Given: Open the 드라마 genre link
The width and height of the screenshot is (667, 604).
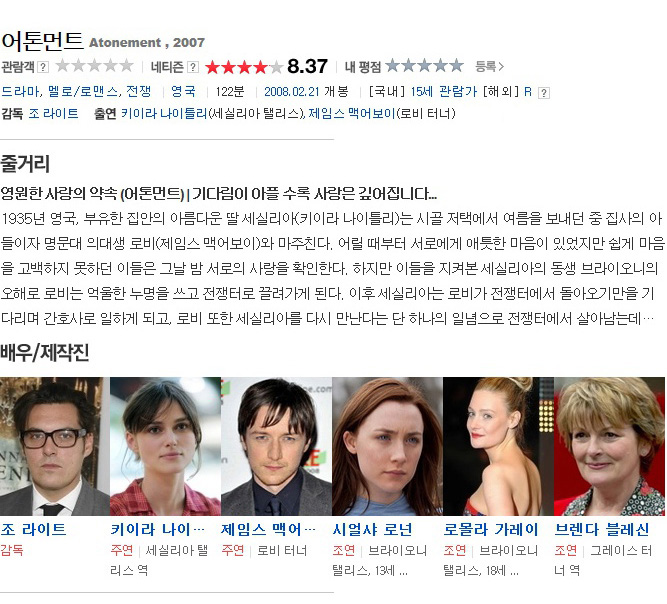Looking at the screenshot, I should click(20, 91).
